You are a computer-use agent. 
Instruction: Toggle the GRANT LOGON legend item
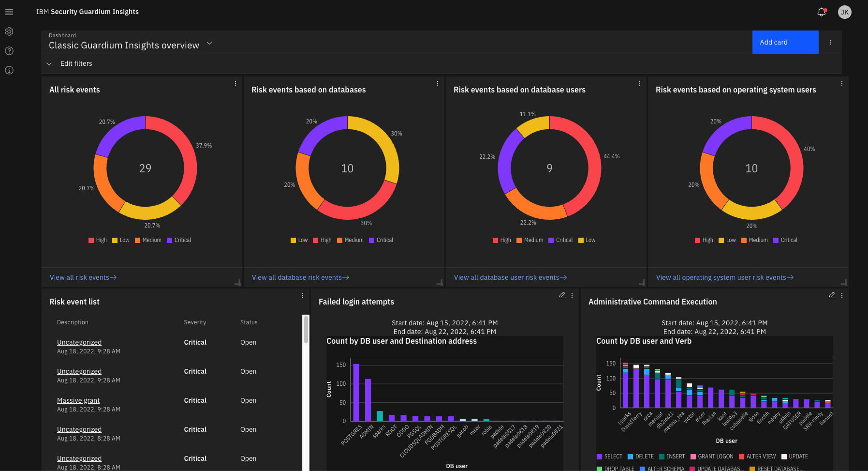point(712,456)
